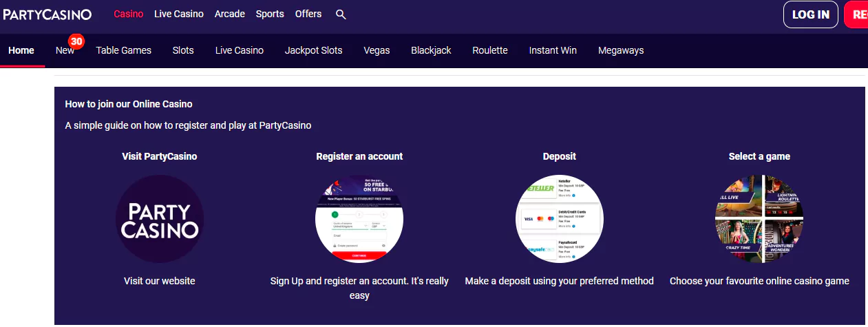Open the Megaways tab
The image size is (868, 327).
[621, 50]
